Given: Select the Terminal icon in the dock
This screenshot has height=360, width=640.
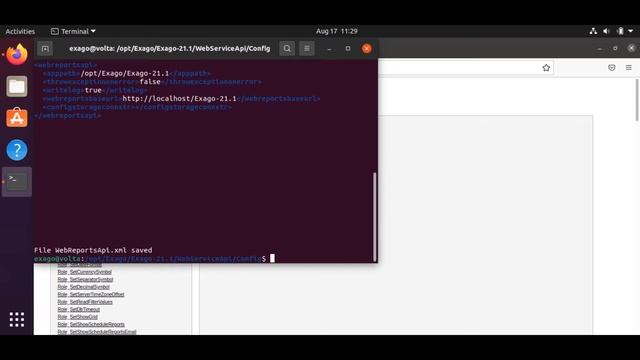Looking at the screenshot, I should [x=17, y=182].
